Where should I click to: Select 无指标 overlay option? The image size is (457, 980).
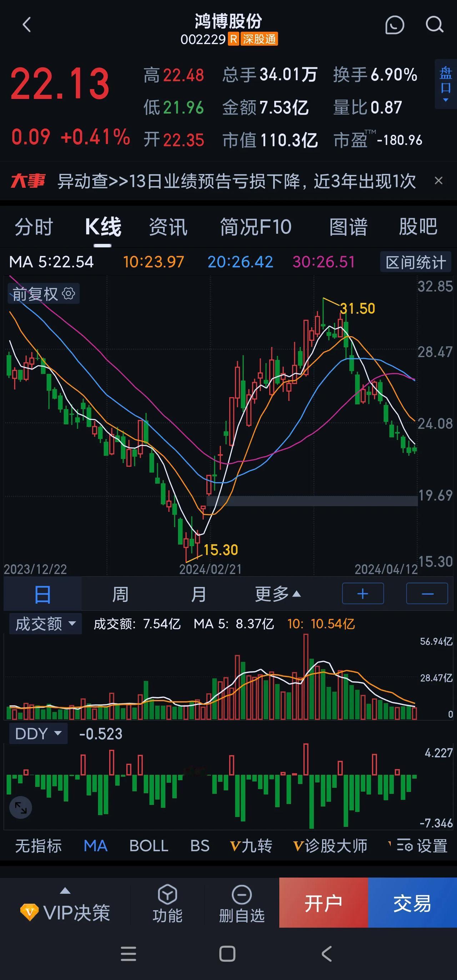[39, 846]
